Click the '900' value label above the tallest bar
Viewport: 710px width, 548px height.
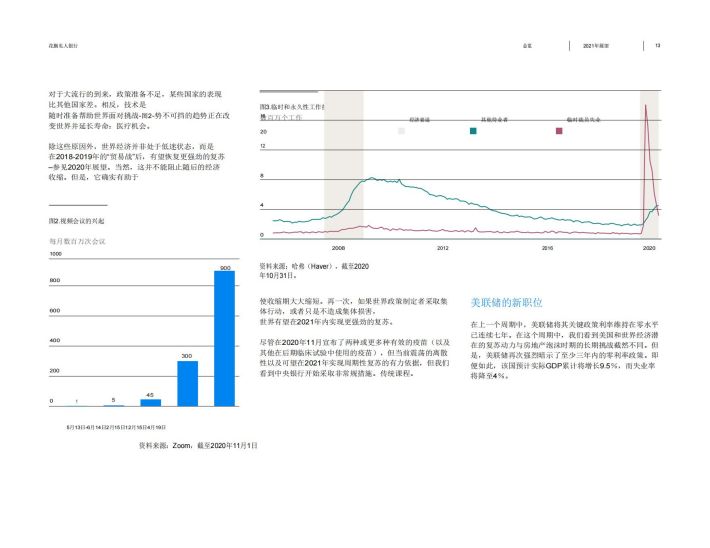[x=225, y=268]
